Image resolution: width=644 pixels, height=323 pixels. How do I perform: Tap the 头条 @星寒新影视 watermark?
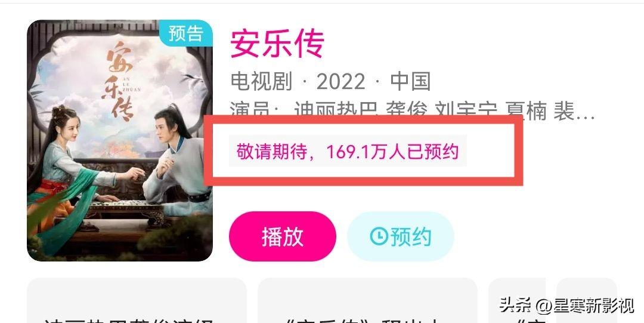click(567, 306)
